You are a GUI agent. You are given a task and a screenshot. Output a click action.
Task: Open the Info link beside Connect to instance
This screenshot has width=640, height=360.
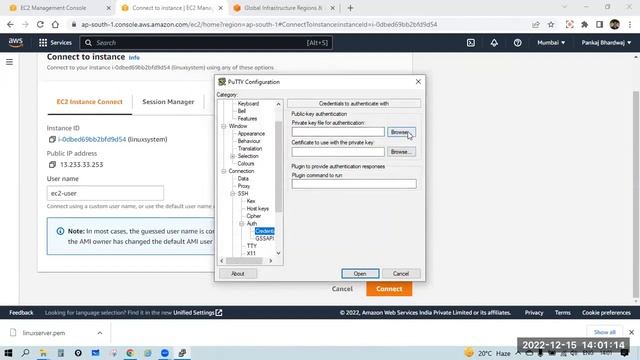(134, 58)
